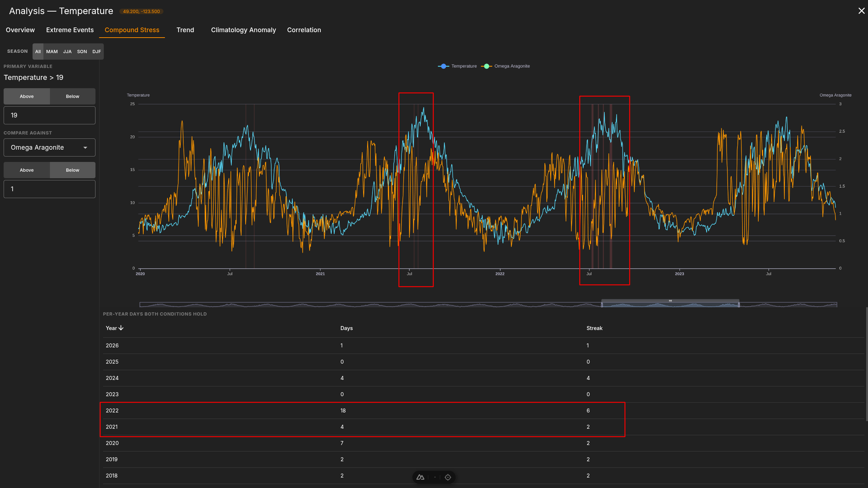Image resolution: width=868 pixels, height=488 pixels.
Task: Select the 2023 table row
Action: (483, 394)
